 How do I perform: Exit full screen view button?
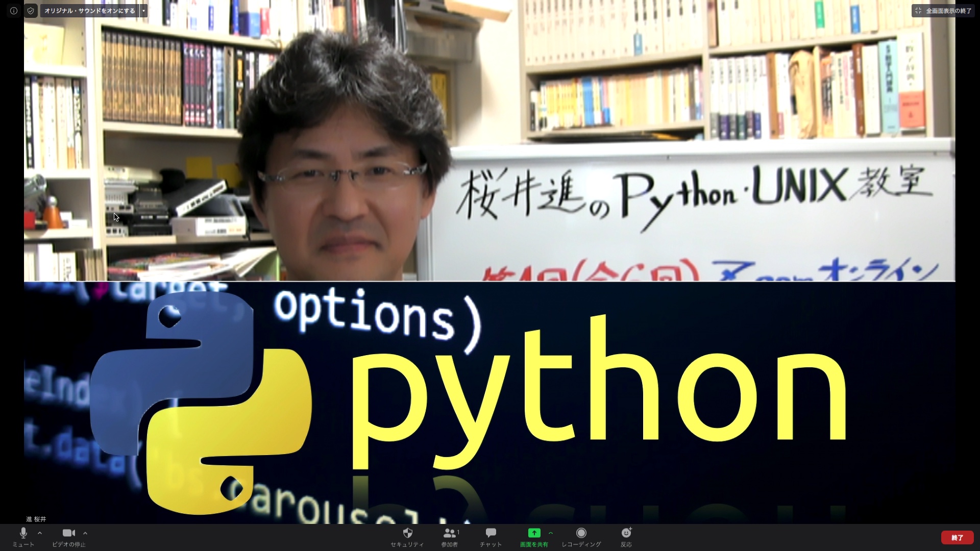click(943, 11)
